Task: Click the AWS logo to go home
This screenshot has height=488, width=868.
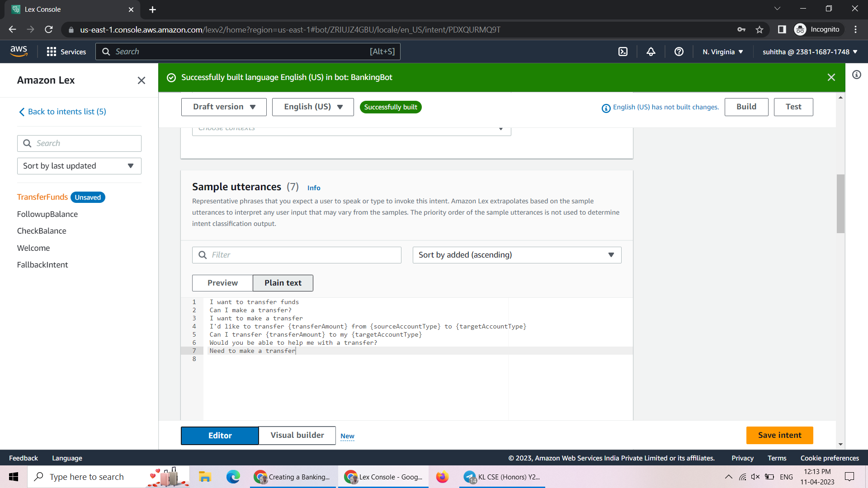Action: pyautogui.click(x=19, y=51)
